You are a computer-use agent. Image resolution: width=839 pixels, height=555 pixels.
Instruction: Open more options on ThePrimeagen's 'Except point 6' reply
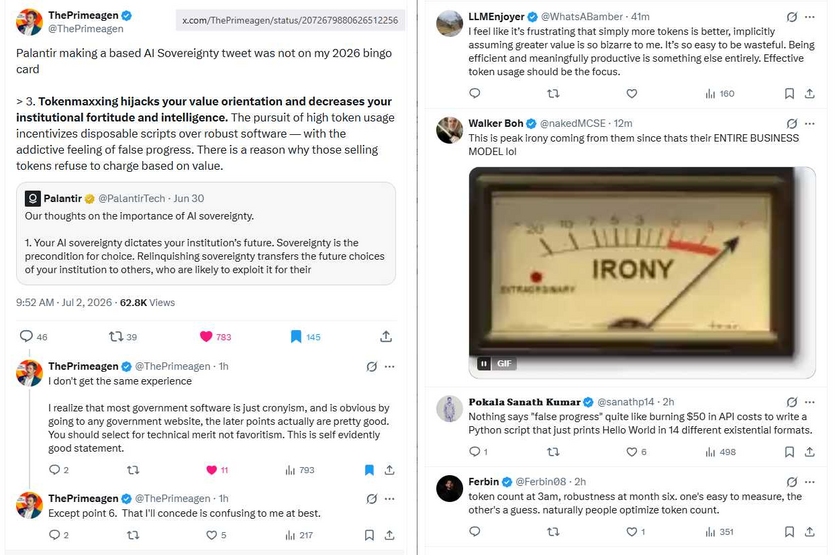(390, 499)
